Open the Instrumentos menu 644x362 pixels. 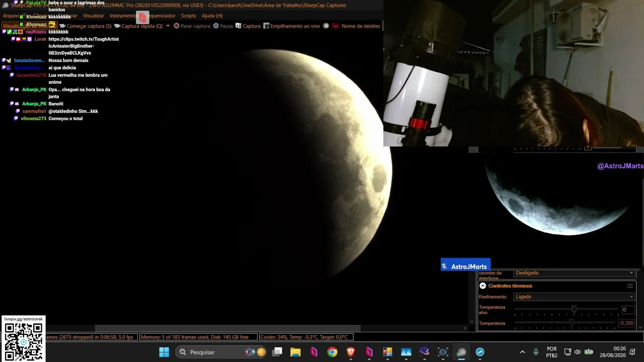(x=123, y=16)
